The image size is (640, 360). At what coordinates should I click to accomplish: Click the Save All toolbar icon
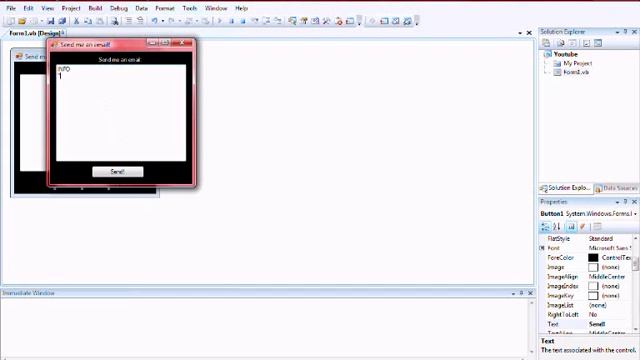click(62, 21)
